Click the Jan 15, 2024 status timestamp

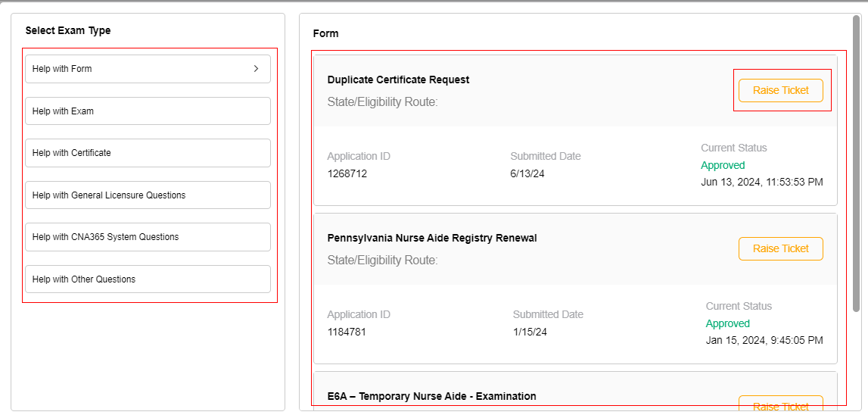[764, 340]
